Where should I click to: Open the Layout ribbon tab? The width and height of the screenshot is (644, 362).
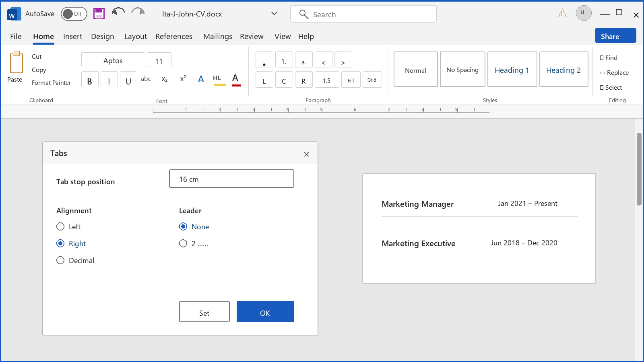pos(136,36)
